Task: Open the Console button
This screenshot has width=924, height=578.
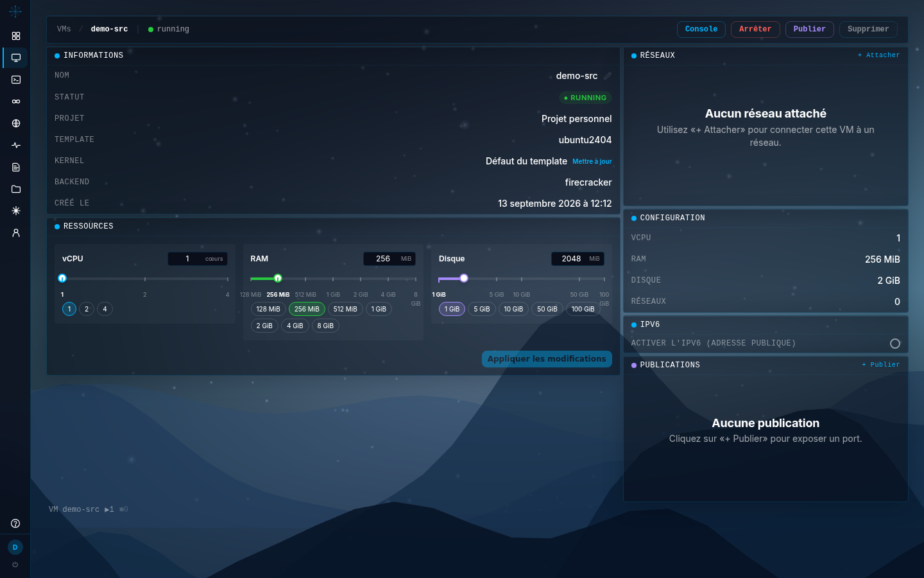Action: pos(701,30)
